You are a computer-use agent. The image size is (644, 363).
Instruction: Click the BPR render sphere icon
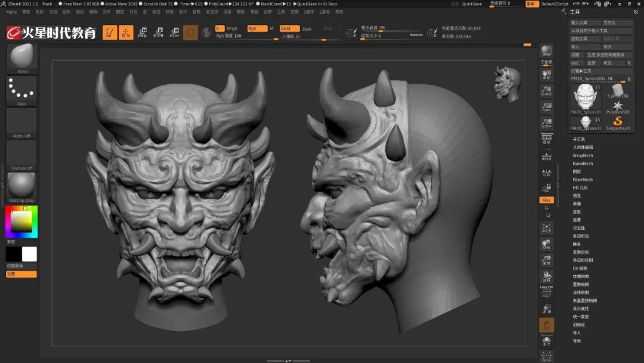[546, 51]
